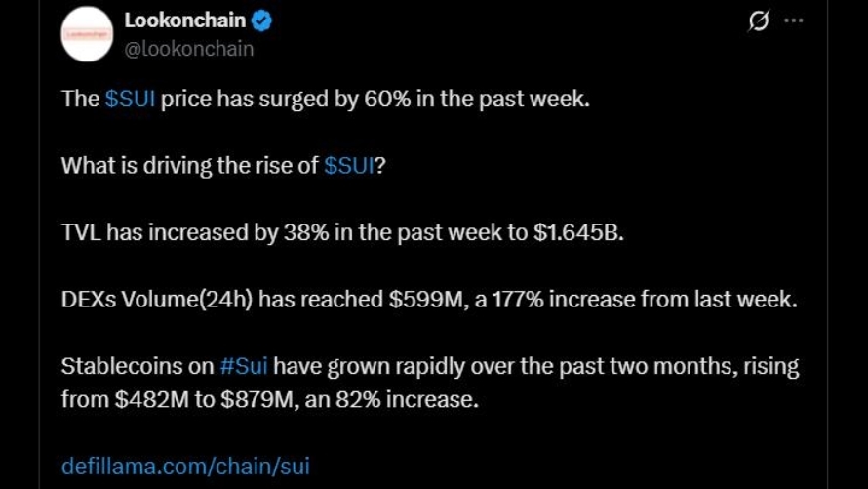Click the "Stablecoins on" text
The width and height of the screenshot is (868, 489).
pyautogui.click(x=137, y=366)
